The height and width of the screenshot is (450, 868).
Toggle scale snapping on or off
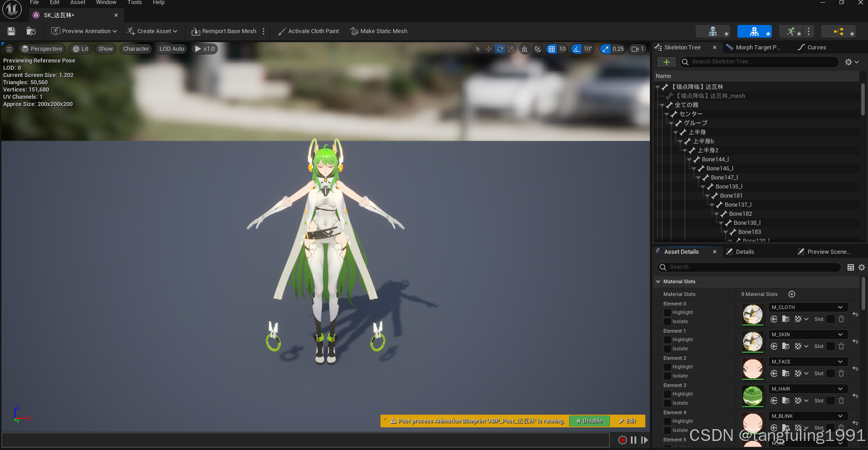605,49
